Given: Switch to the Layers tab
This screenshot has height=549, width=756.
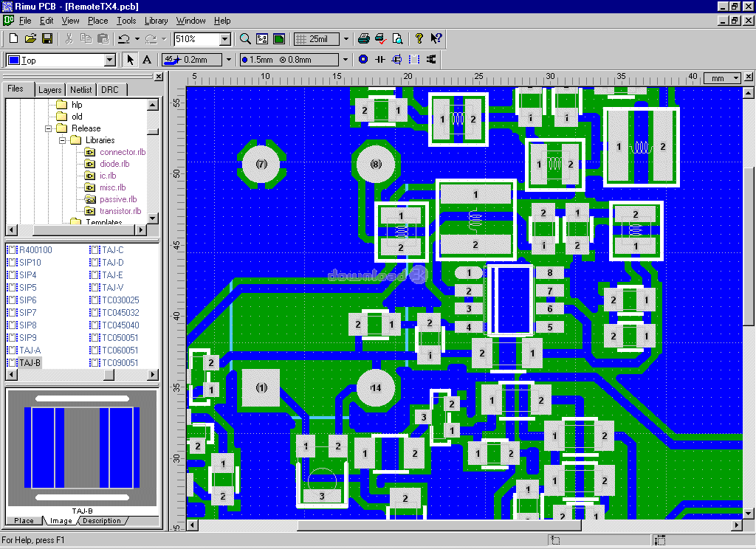Looking at the screenshot, I should (50, 89).
